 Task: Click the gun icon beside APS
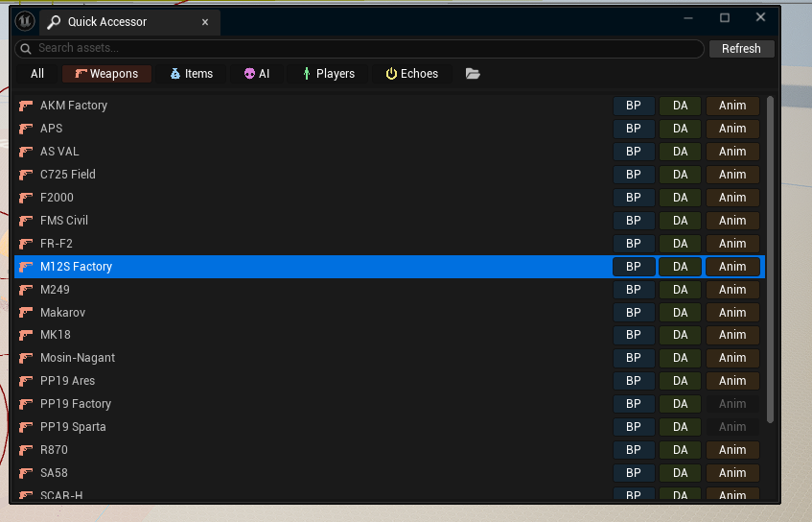(x=26, y=129)
